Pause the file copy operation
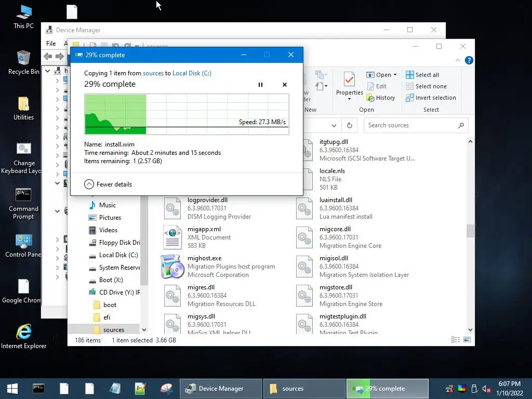This screenshot has height=399, width=532. click(x=261, y=85)
